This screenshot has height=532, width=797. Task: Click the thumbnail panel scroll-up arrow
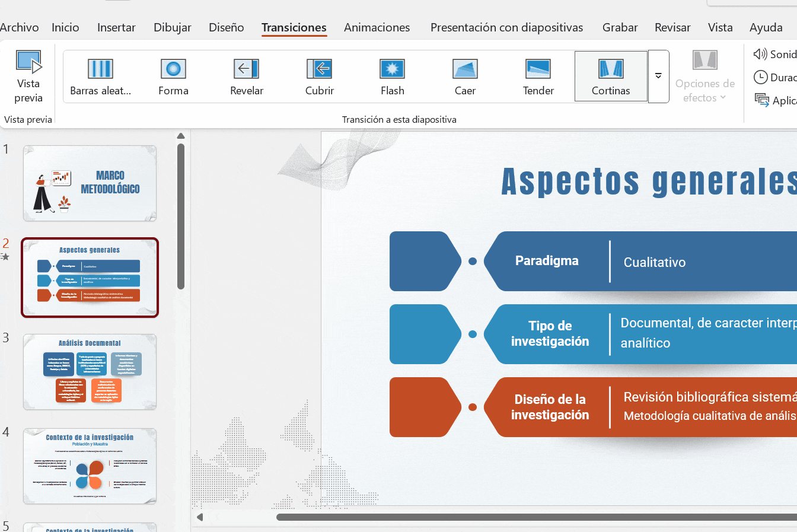coord(181,136)
